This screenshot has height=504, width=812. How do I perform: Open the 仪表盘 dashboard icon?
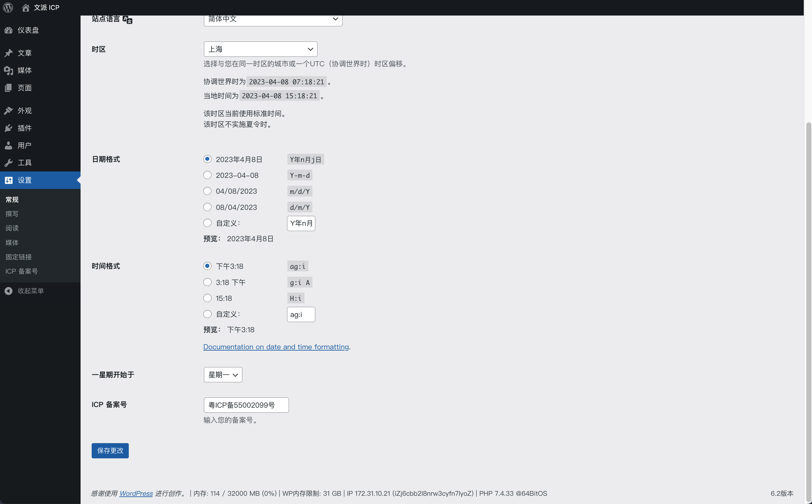click(x=9, y=30)
